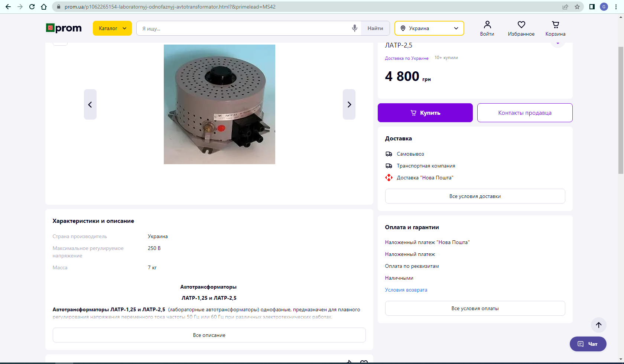The height and width of the screenshot is (364, 624).
Task: Bookmark this page with star icon
Action: coord(577,7)
